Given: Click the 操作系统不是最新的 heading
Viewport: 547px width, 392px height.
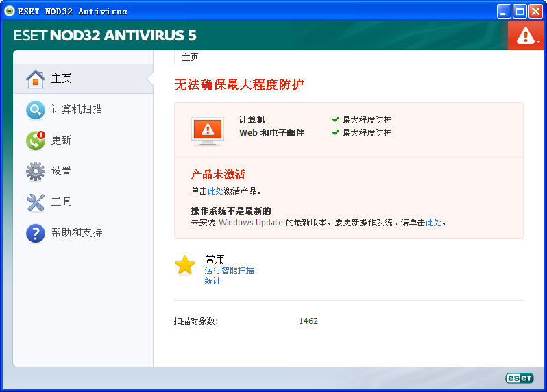Looking at the screenshot, I should pos(231,211).
